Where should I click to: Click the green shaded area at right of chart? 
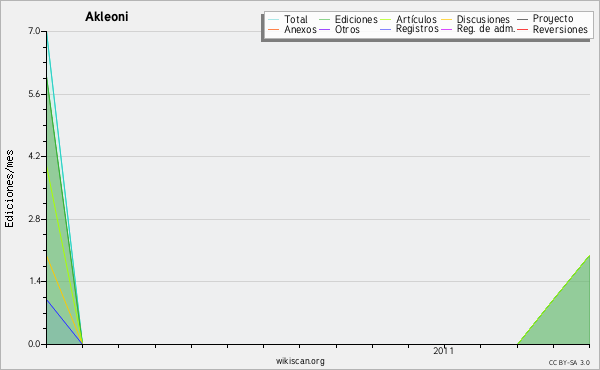coord(567,314)
